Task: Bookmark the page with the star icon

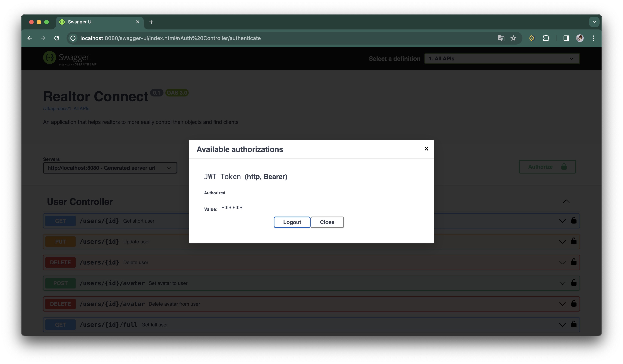Action: (x=513, y=38)
